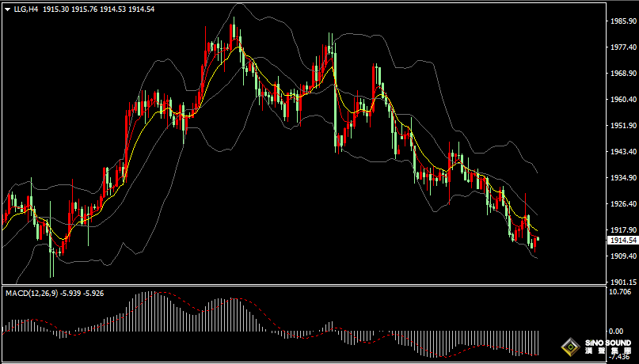
Task: Click the 1960.40 price axis label
Action: pos(622,100)
